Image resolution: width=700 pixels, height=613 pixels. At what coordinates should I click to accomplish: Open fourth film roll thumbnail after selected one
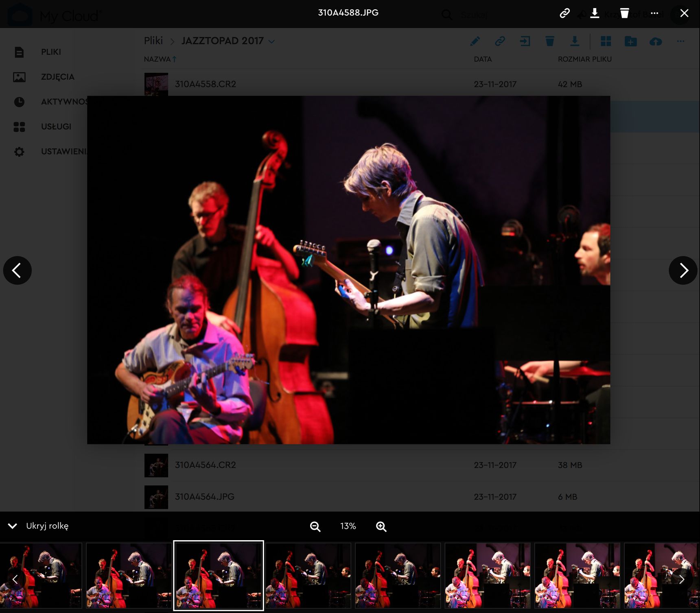[577, 576]
